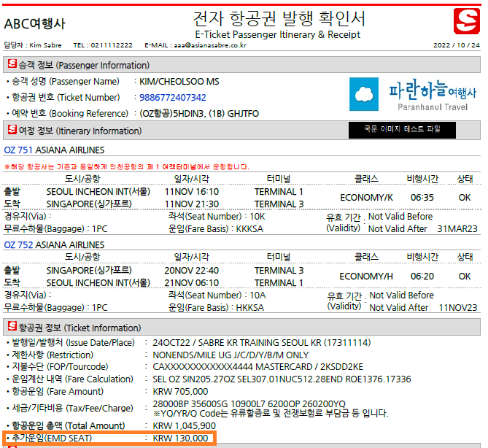Click the red Incheon Terminal 1 notice
Screen dimensions: 488x448
[x=127, y=167]
